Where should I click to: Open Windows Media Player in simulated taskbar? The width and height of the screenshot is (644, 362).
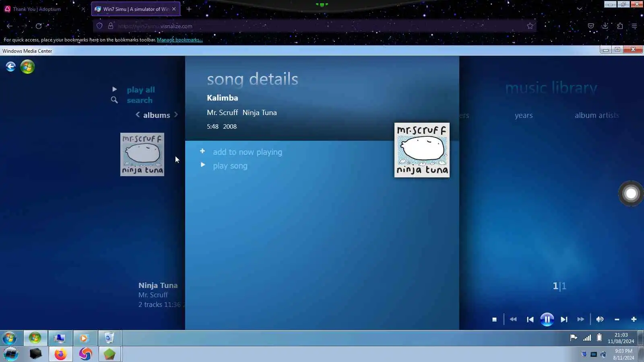click(x=84, y=338)
